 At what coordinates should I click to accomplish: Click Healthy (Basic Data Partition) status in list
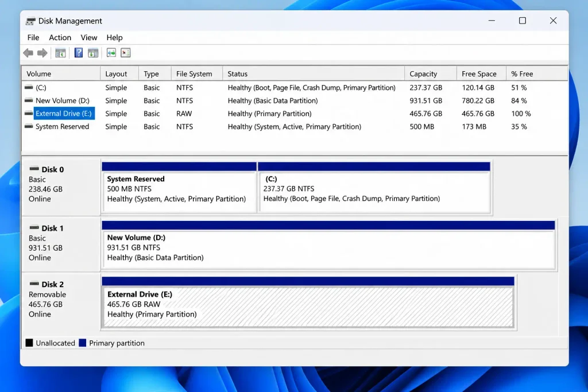point(273,101)
